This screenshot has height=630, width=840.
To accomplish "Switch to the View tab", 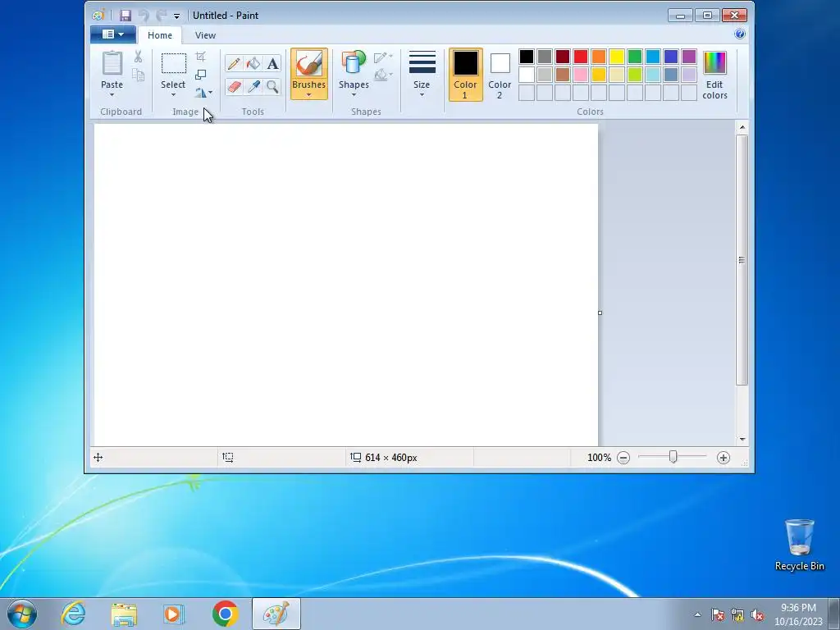I will pos(205,35).
